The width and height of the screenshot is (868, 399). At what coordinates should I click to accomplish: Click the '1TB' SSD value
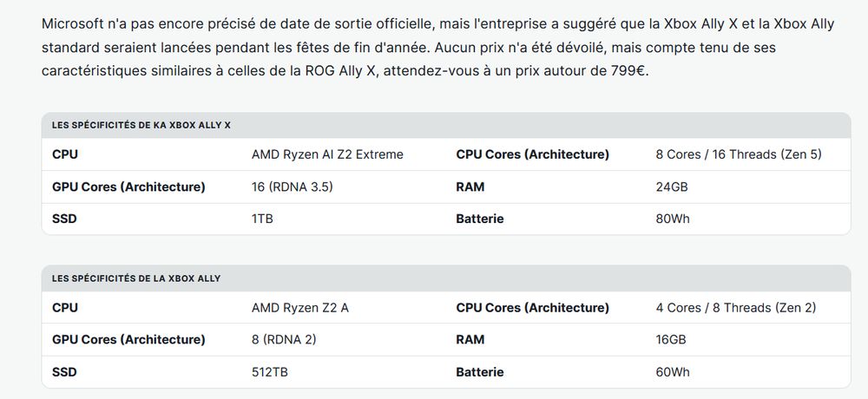(262, 219)
